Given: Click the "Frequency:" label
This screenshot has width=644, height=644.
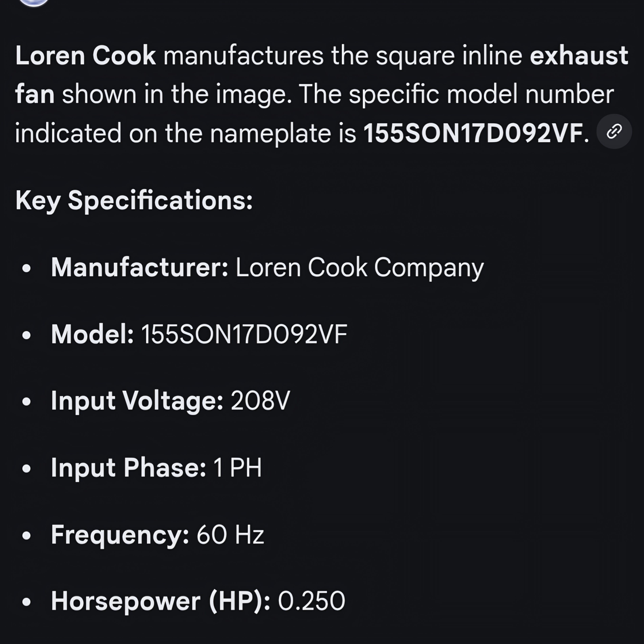Looking at the screenshot, I should coord(120,535).
